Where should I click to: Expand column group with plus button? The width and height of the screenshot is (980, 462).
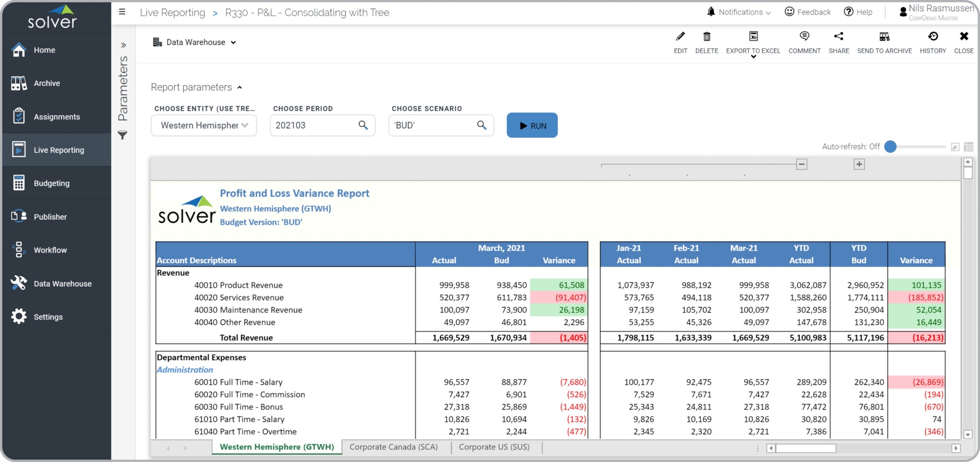(x=859, y=164)
